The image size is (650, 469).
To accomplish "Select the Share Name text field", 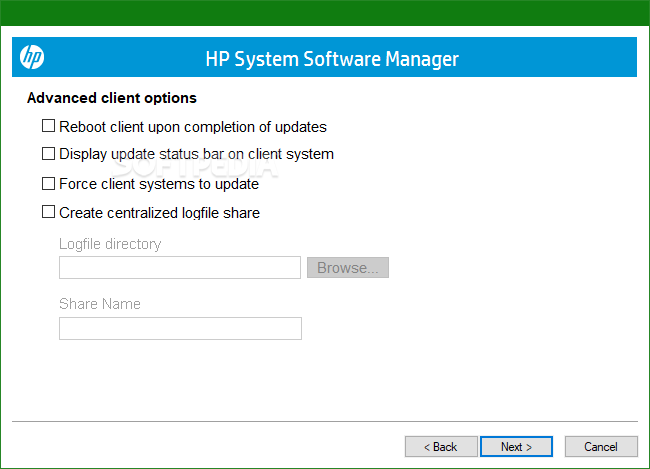I will pyautogui.click(x=180, y=328).
